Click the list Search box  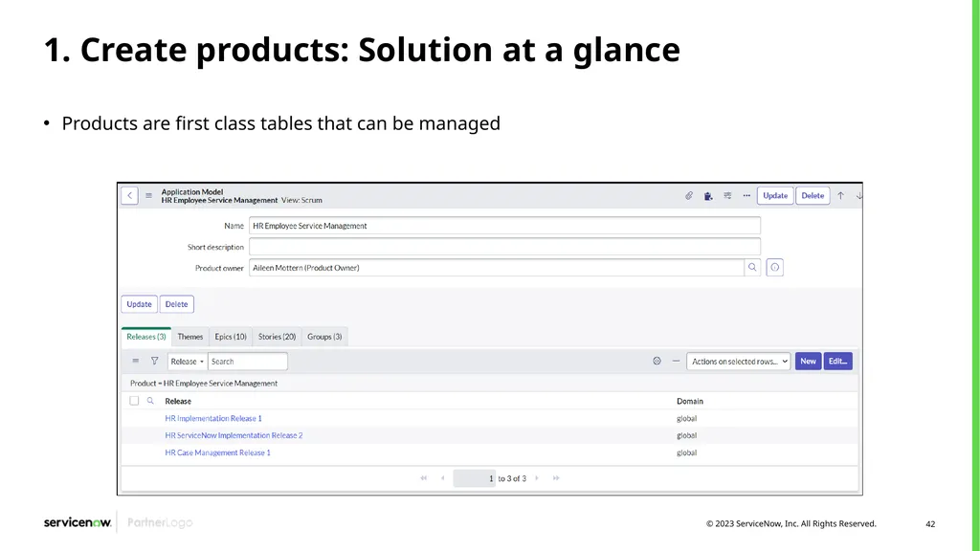click(248, 361)
